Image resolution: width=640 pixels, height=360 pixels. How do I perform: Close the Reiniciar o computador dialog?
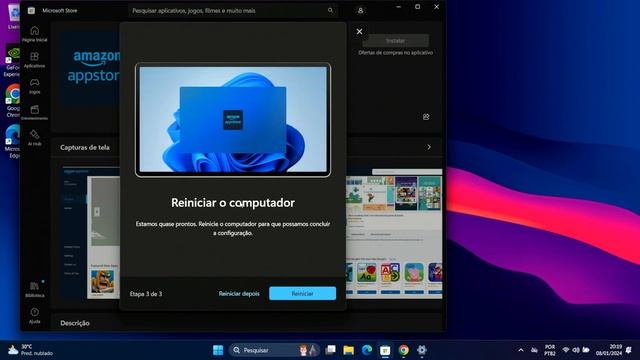(x=359, y=31)
